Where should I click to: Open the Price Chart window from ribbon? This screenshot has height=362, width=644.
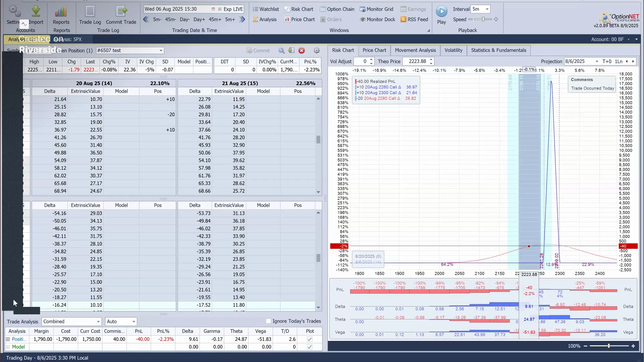[x=300, y=19]
